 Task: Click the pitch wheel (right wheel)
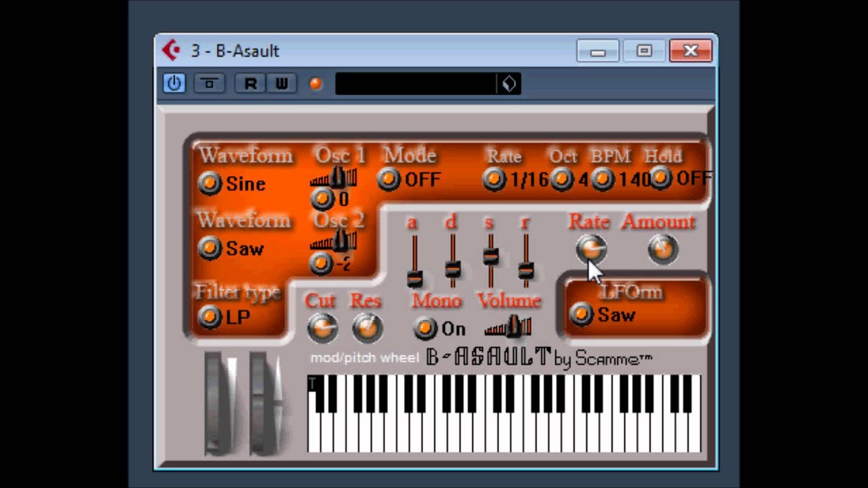266,403
